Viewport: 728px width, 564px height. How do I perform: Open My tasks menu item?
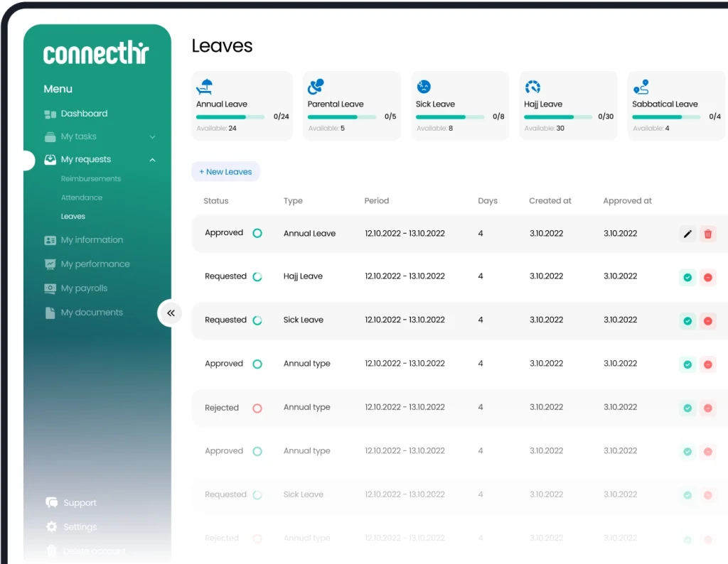(78, 136)
